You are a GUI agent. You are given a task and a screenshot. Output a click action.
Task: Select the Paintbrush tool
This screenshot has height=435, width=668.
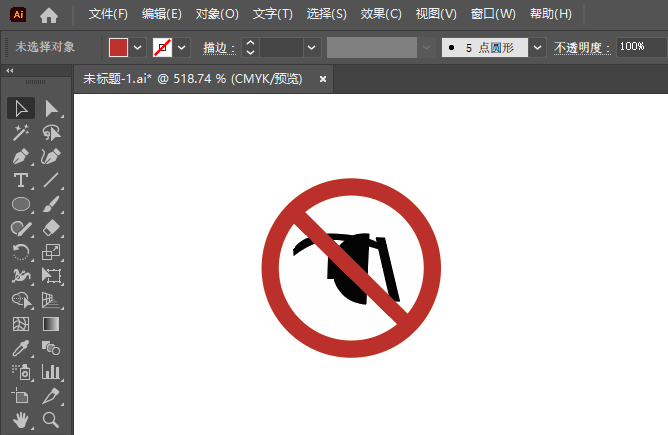click(52, 204)
